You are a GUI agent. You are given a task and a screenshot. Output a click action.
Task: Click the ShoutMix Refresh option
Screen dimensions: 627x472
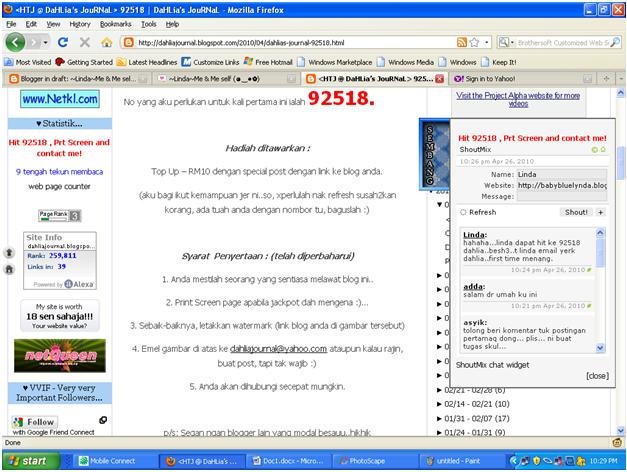click(x=478, y=212)
